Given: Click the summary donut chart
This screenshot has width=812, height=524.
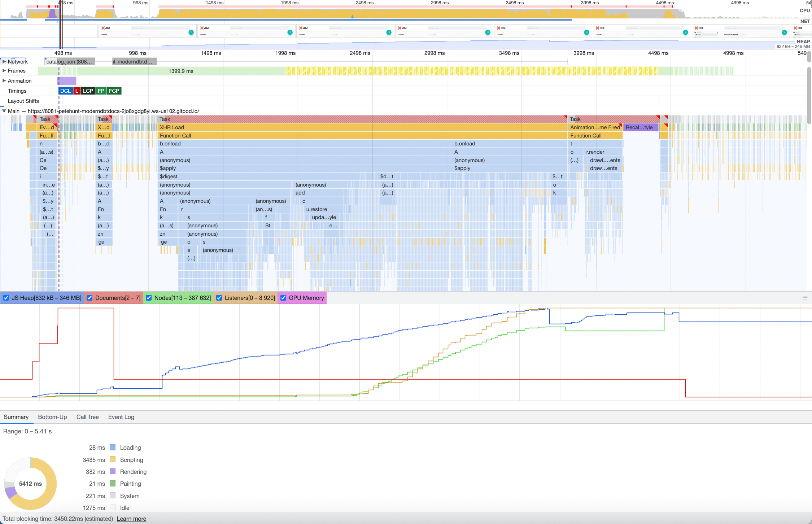Looking at the screenshot, I should point(30,484).
